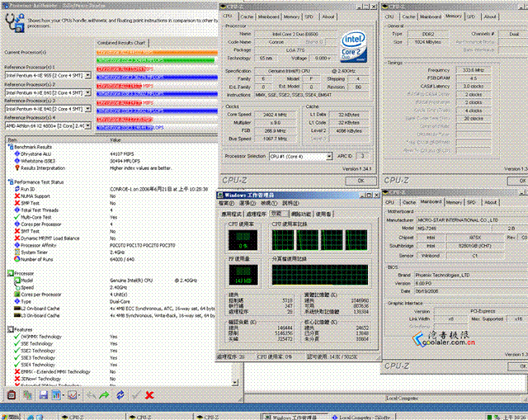Open the Reference Processor(s) 1 dropdown
Viewport: 528px width, 420px height.
tap(88, 75)
